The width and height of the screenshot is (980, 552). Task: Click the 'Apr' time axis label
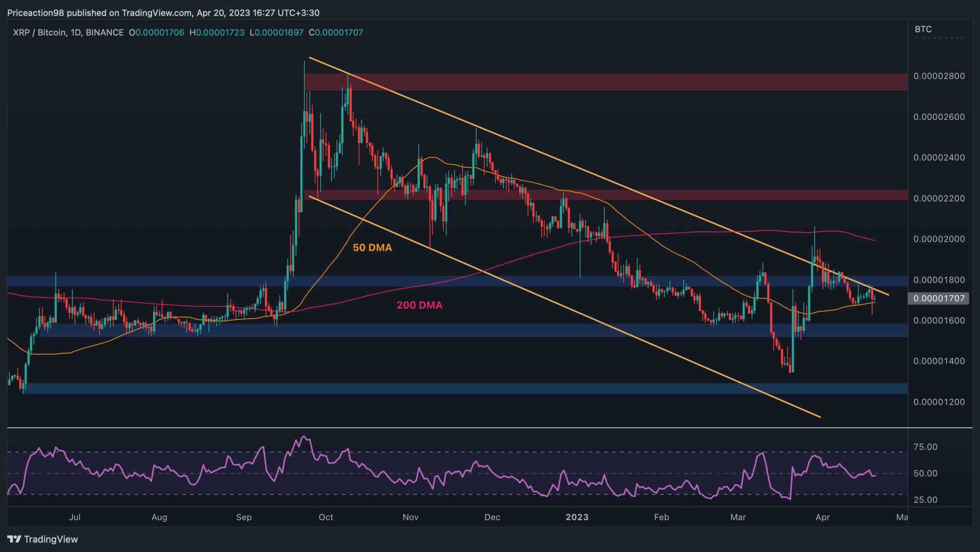823,517
